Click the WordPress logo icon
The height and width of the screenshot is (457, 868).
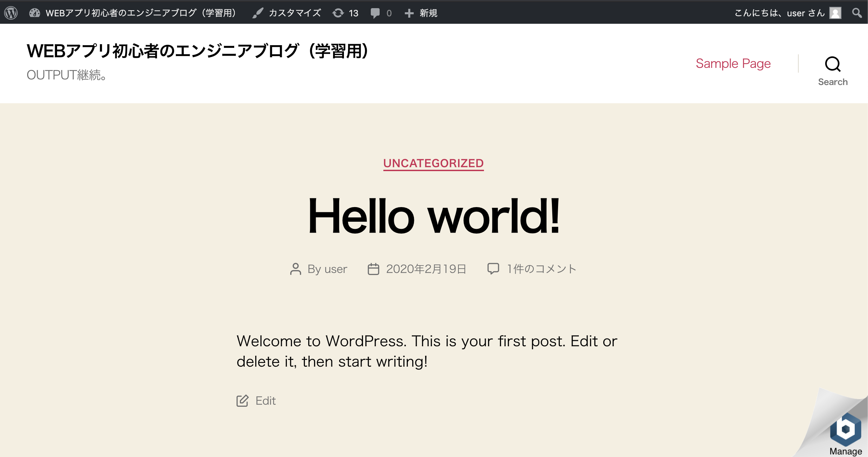(11, 13)
